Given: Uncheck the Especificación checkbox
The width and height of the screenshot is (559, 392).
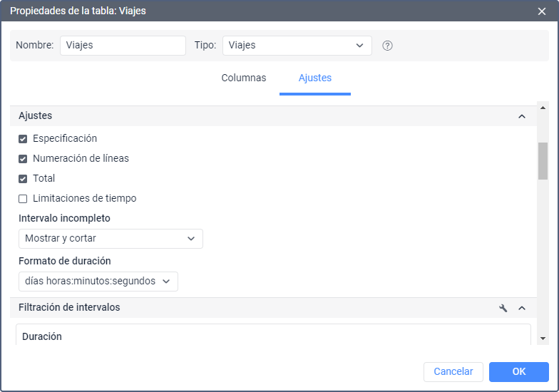Looking at the screenshot, I should 23,139.
